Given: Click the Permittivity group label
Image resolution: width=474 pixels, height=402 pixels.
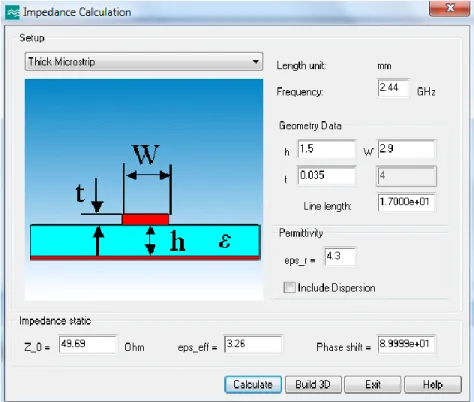Looking at the screenshot, I should (301, 233).
